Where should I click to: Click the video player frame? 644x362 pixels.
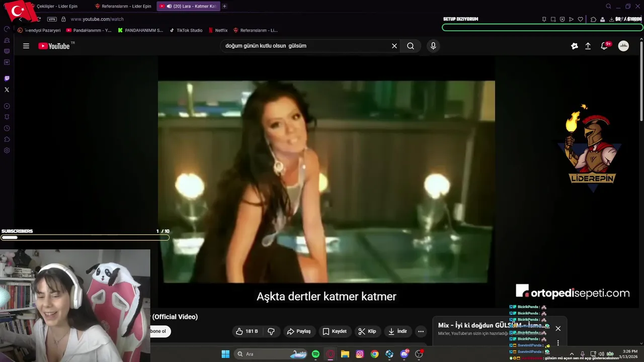326,182
